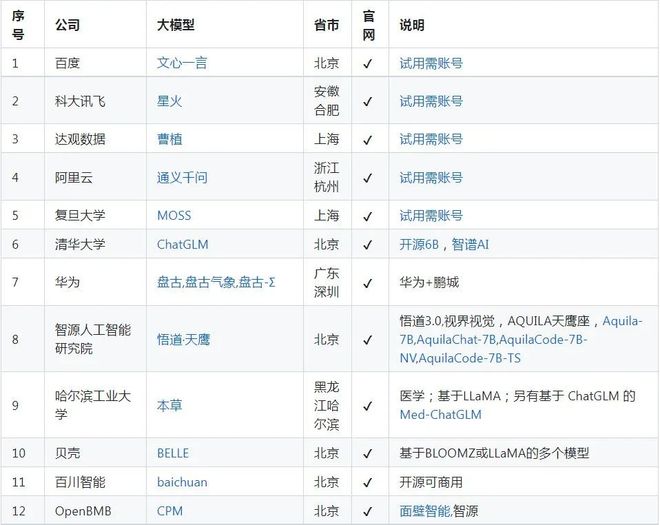Select the 智源人工智能研究院 company cell
Viewport: 660px width, 525px height.
93,339
